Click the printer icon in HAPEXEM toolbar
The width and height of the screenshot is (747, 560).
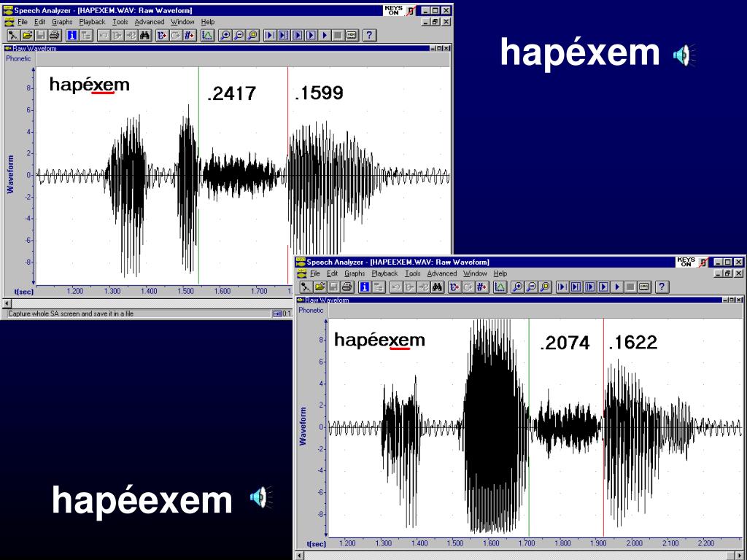pyautogui.click(x=55, y=35)
